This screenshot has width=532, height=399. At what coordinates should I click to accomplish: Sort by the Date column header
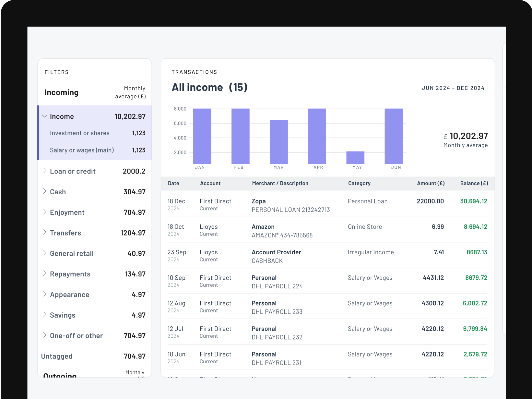pyautogui.click(x=173, y=183)
